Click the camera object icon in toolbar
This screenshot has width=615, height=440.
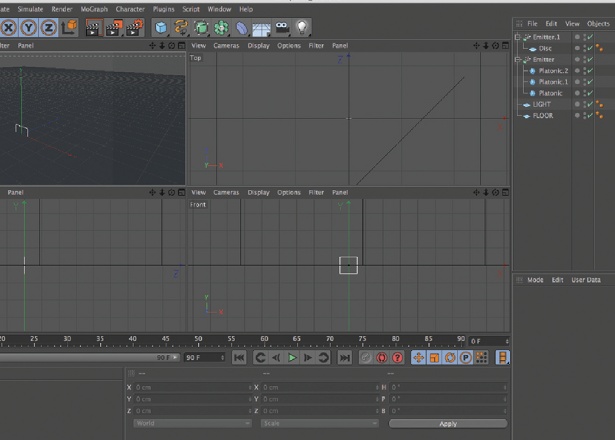282,27
